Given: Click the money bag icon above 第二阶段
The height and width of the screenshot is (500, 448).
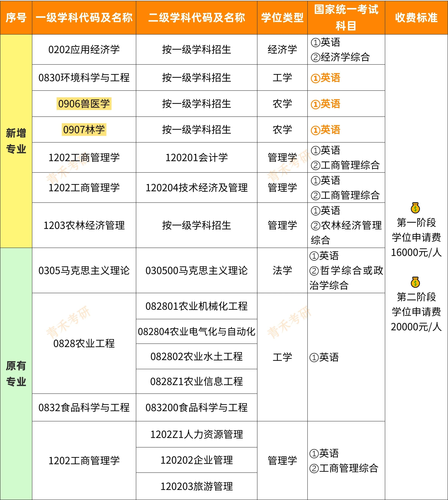Looking at the screenshot, I should 415,282.
